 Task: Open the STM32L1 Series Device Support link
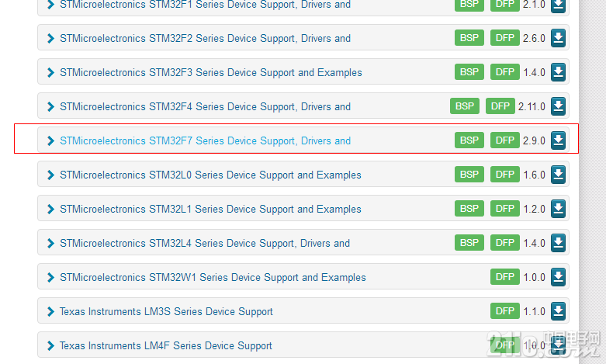coord(210,209)
